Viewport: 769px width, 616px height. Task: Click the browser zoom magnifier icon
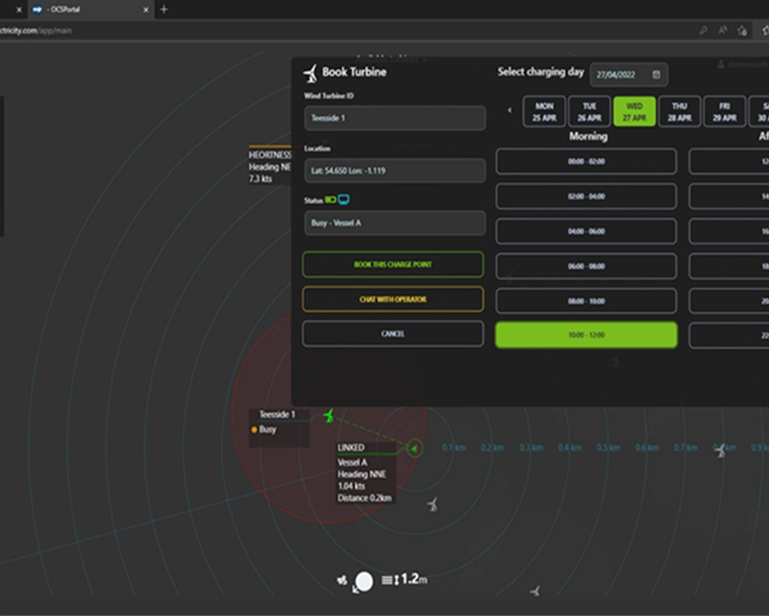703,30
